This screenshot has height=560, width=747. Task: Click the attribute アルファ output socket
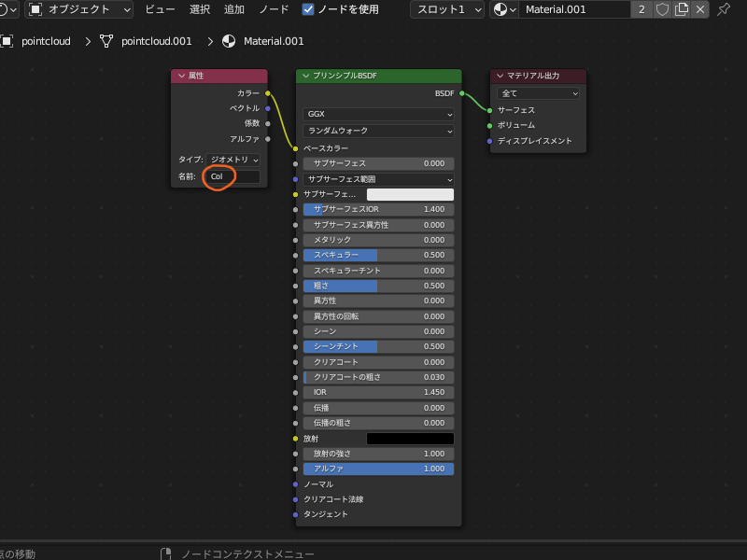coord(268,139)
